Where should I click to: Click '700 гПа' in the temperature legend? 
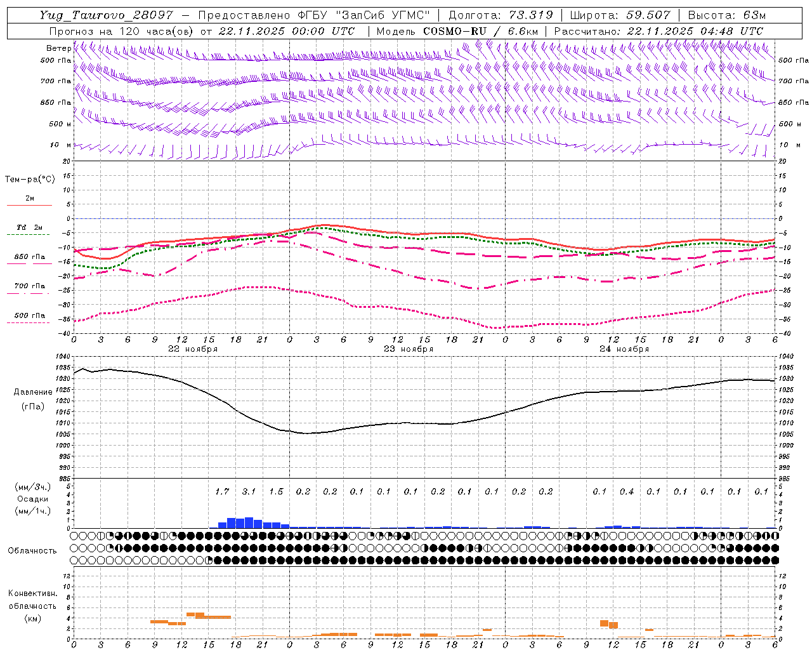pos(30,286)
